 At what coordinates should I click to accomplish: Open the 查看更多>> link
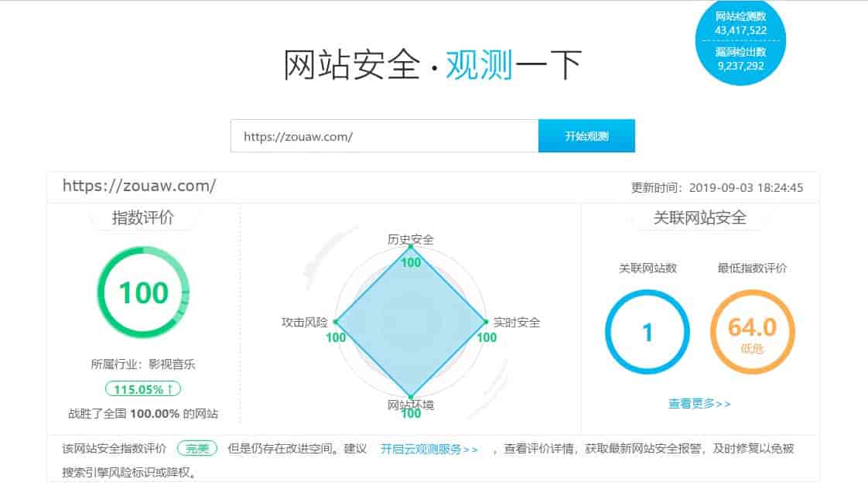tap(699, 404)
